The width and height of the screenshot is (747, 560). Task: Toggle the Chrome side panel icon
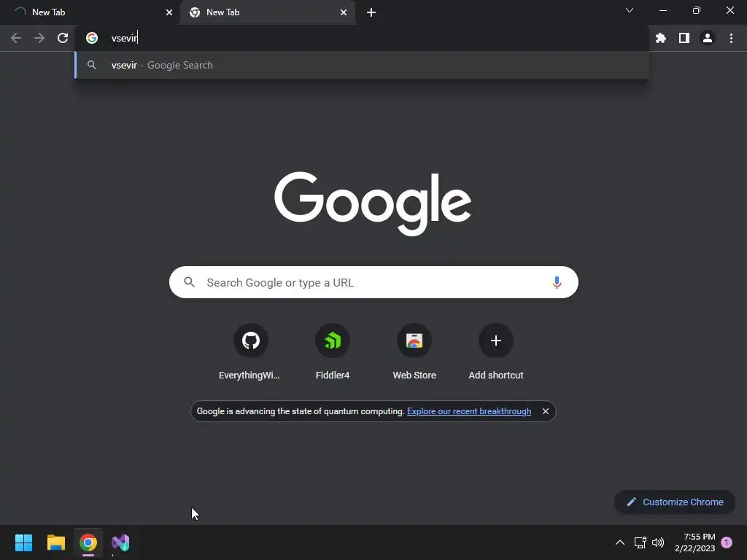click(684, 38)
